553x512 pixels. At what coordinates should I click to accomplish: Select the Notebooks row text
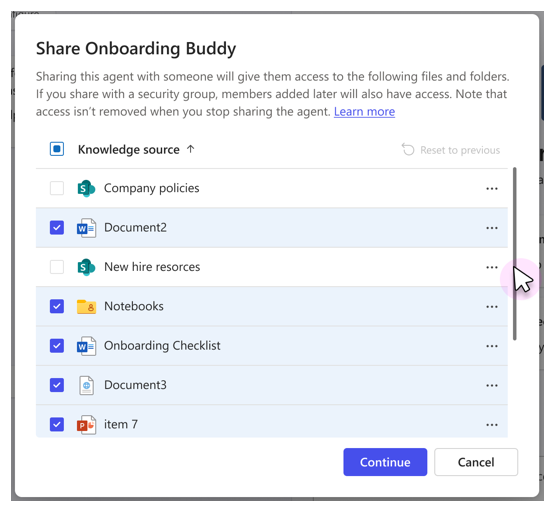click(134, 306)
